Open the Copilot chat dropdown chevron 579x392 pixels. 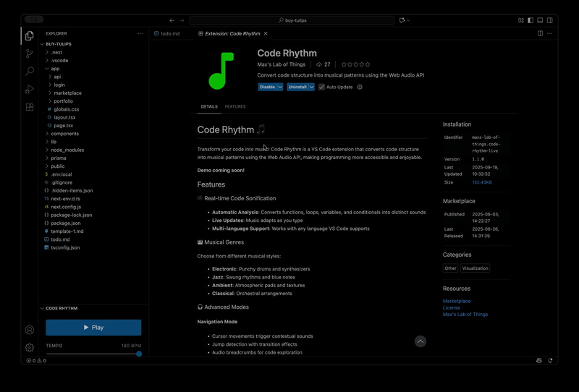(408, 20)
